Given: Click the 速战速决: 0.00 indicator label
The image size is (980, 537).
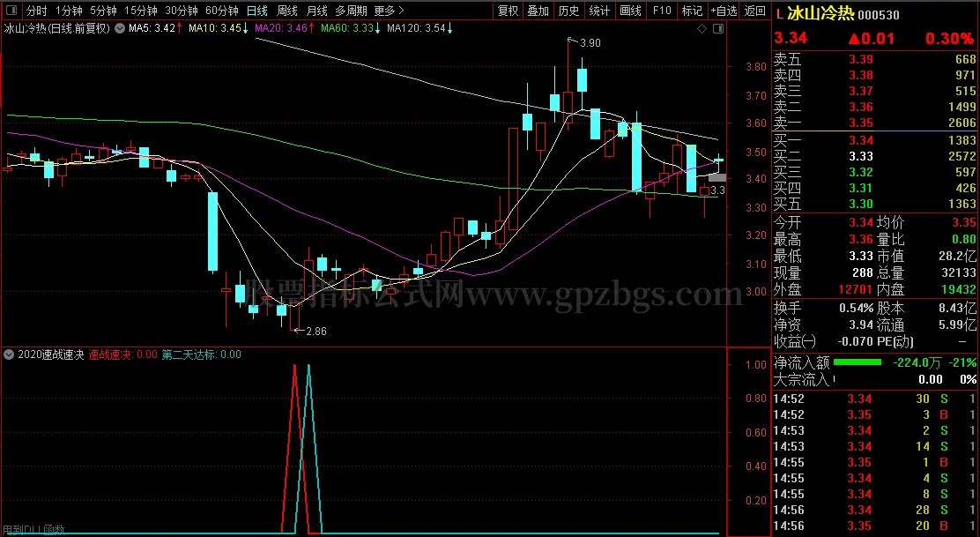Looking at the screenshot, I should pos(122,354).
